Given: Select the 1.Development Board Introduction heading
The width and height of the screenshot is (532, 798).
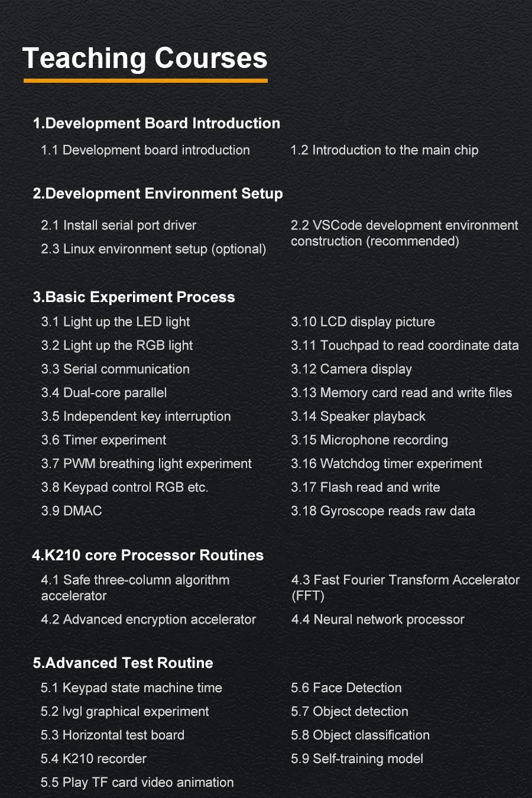Looking at the screenshot, I should [x=157, y=124].
